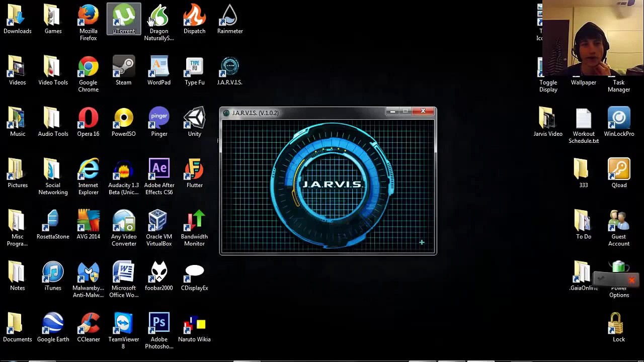Select the Workout Schedule.txt file
Screen dimensions: 644x362
coord(584,125)
